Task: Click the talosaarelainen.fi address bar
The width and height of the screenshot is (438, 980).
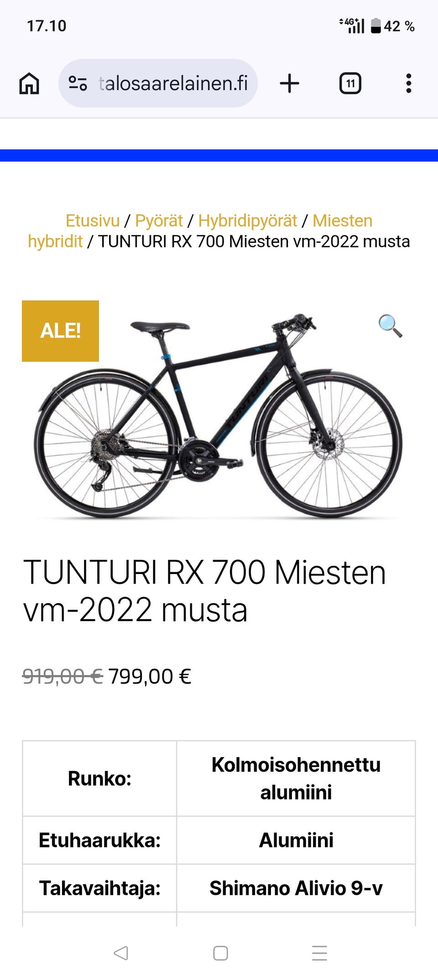Action: pos(158,84)
